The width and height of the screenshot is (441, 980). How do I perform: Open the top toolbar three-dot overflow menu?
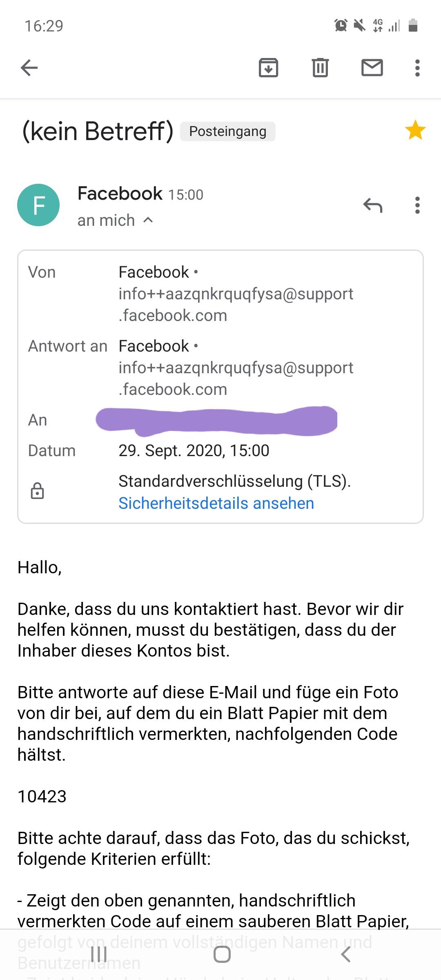[417, 68]
